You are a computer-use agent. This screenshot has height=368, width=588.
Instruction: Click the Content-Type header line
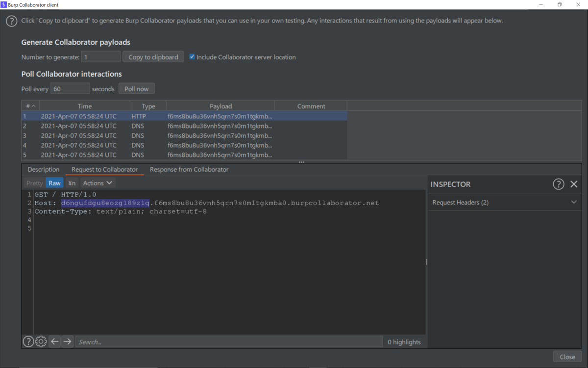[x=121, y=211]
